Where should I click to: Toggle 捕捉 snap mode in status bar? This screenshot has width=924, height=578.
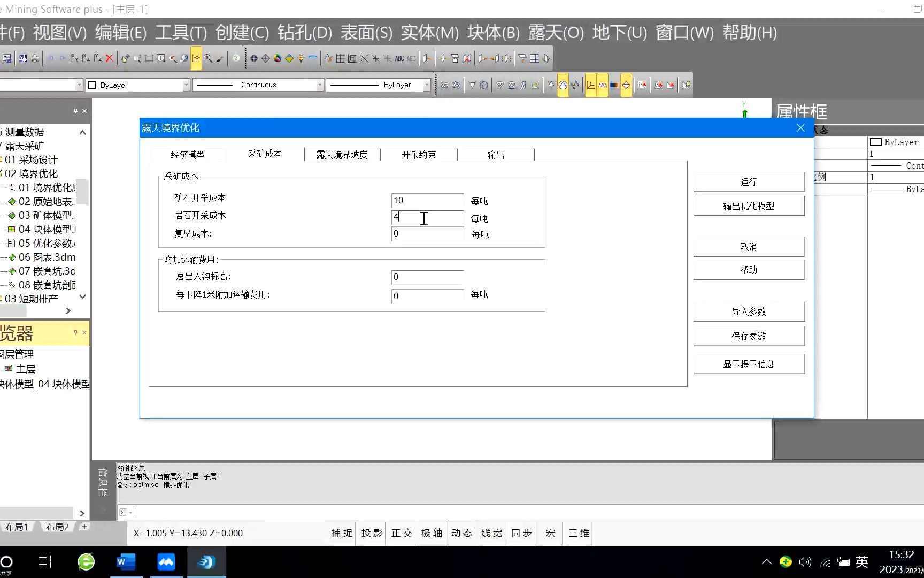[342, 533]
